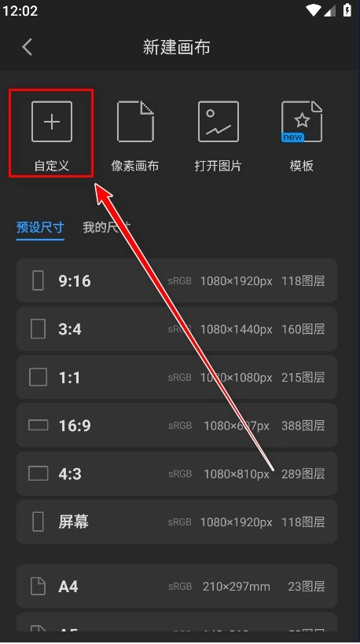Tap the 新建画布 title text
The height and width of the screenshot is (644, 360).
[177, 47]
